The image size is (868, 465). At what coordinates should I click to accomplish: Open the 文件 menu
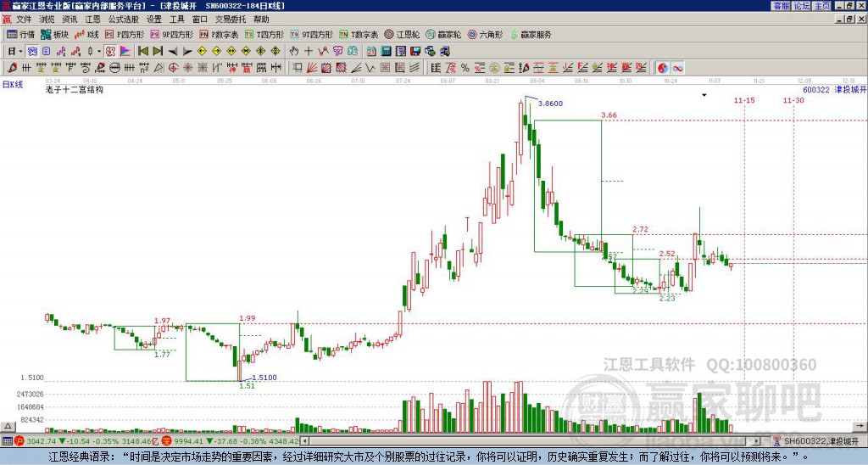coord(24,20)
